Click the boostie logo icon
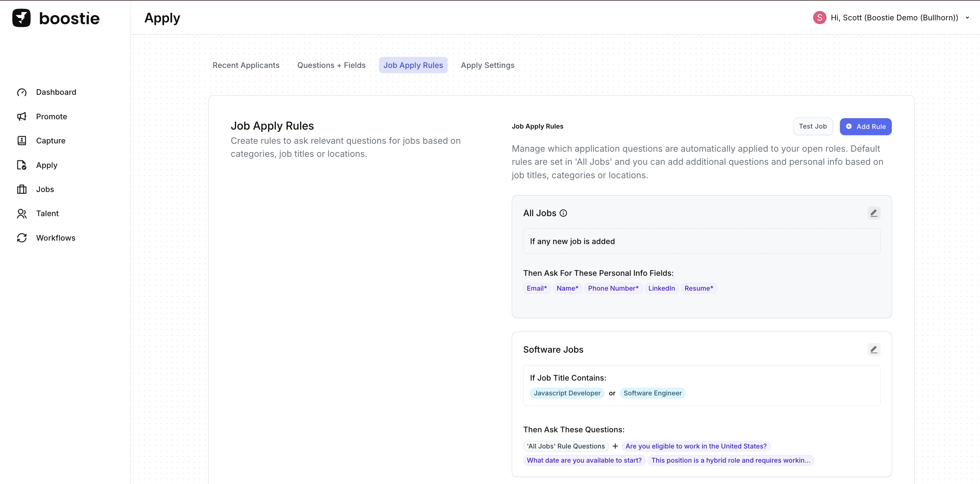The height and width of the screenshot is (484, 980). coord(21,18)
